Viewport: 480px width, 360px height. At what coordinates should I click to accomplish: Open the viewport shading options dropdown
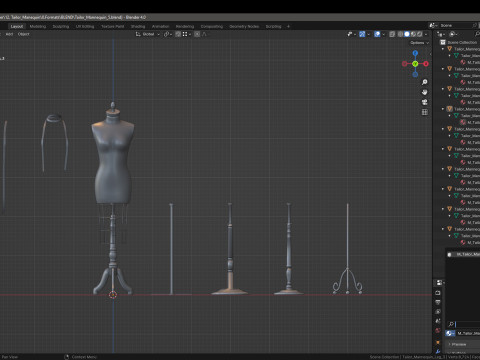coord(426,34)
